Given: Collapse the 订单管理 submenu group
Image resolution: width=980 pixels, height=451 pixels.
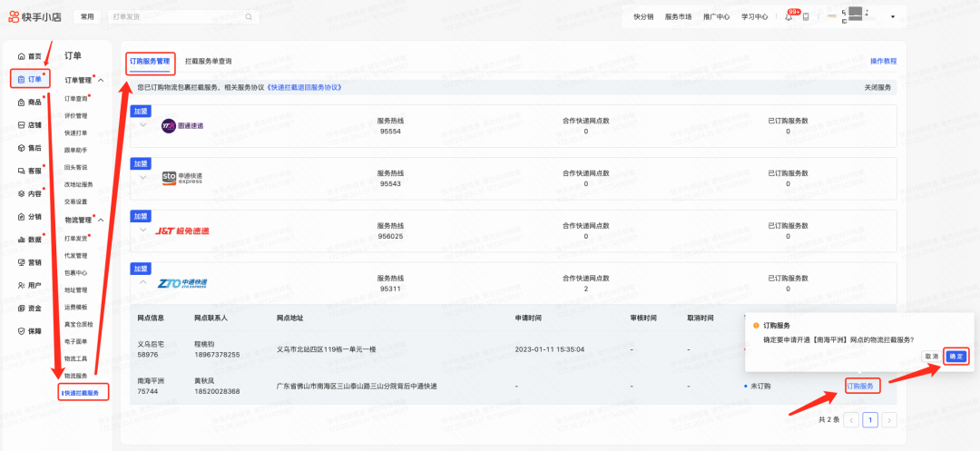Looking at the screenshot, I should pos(101,81).
